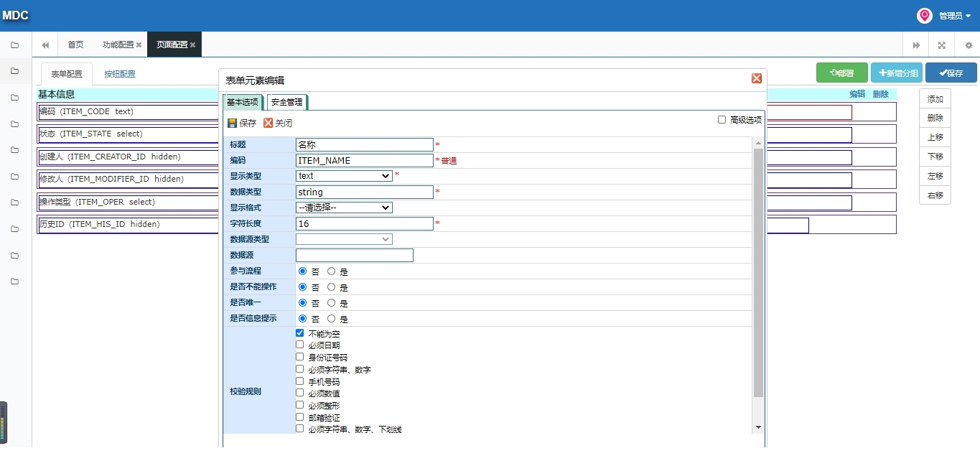980x456 pixels.
Task: Click the tab scroll-right double arrow icon
Action: [x=916, y=45]
